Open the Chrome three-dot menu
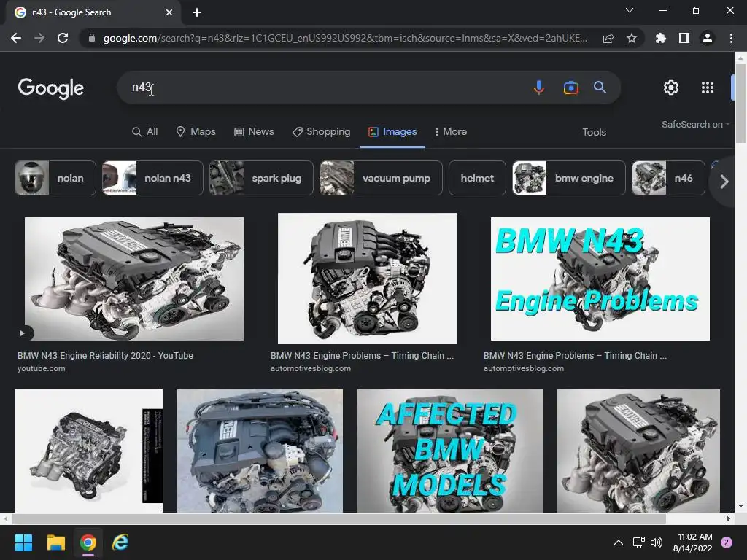Image resolution: width=747 pixels, height=560 pixels. pyautogui.click(x=731, y=38)
